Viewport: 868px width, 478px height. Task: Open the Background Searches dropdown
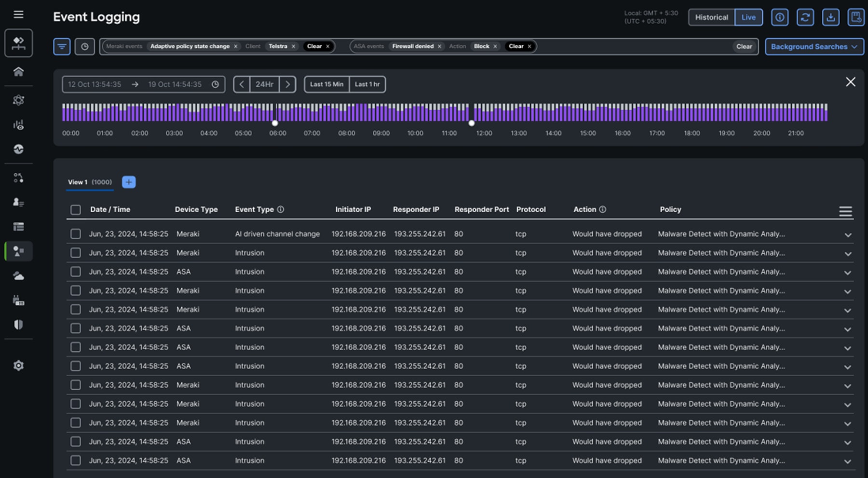814,46
